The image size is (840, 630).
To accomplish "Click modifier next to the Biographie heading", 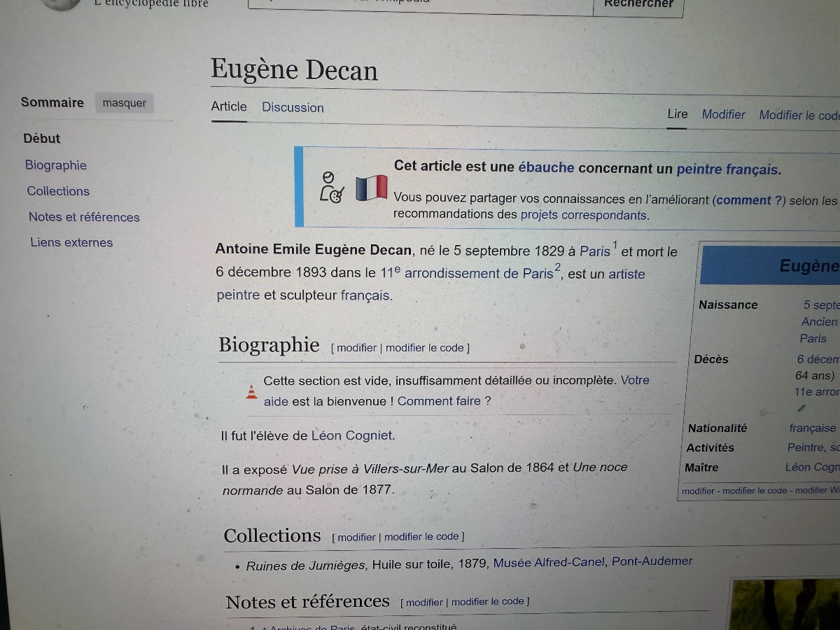I will (357, 348).
